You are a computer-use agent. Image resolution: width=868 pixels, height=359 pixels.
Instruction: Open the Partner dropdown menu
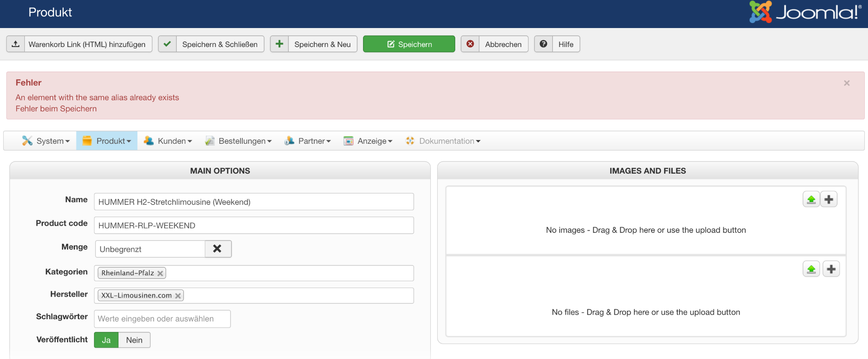308,141
